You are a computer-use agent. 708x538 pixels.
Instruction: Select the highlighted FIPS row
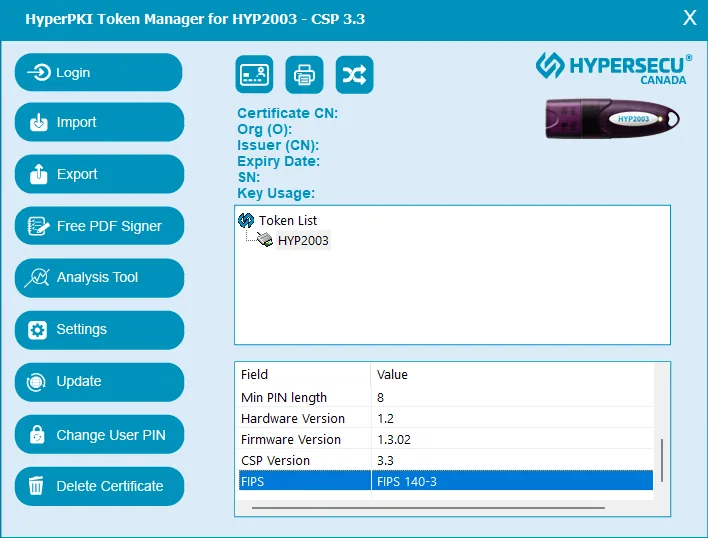(x=446, y=481)
